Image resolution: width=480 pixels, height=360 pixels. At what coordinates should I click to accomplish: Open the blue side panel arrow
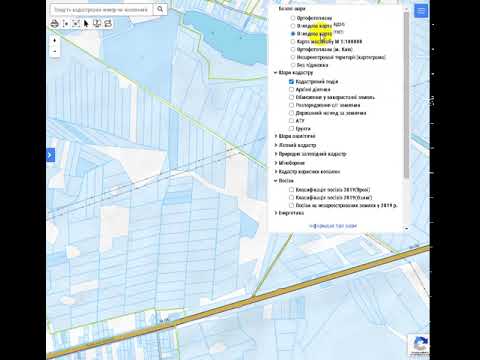[x=50, y=155]
